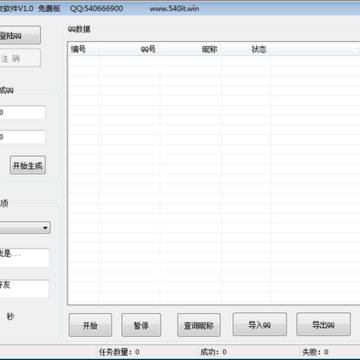Sort by the 状态 column header
The width and height of the screenshot is (360, 360).
pyautogui.click(x=246, y=49)
